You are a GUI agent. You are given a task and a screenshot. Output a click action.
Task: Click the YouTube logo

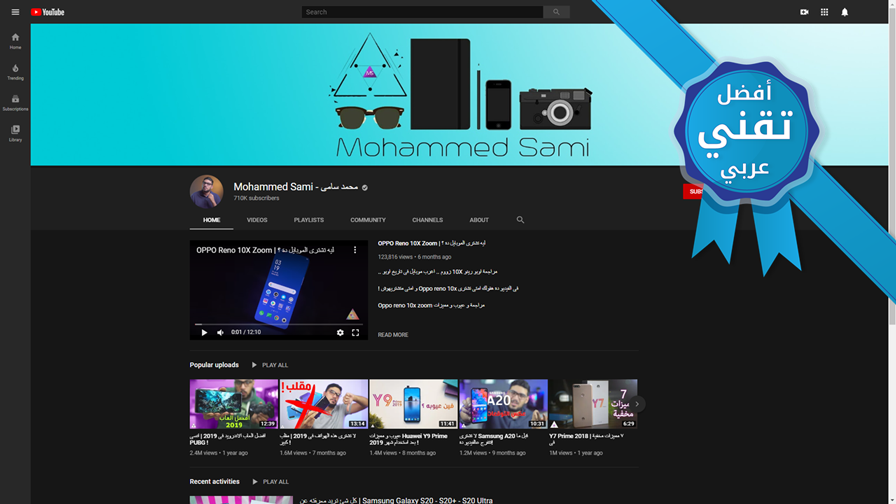(47, 12)
